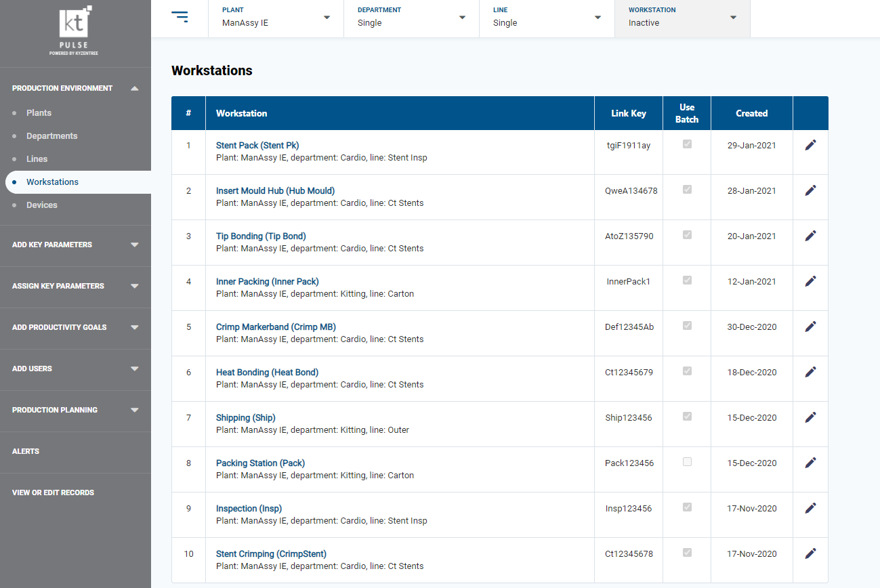
Task: Expand the Add Users section
Action: click(75, 369)
